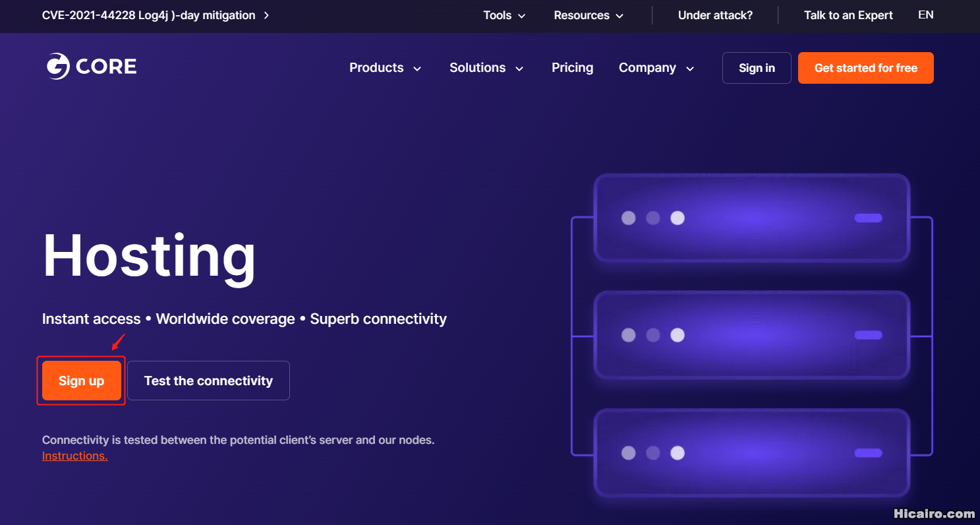Click Get started for free button
This screenshot has height=525, width=980.
(x=865, y=68)
